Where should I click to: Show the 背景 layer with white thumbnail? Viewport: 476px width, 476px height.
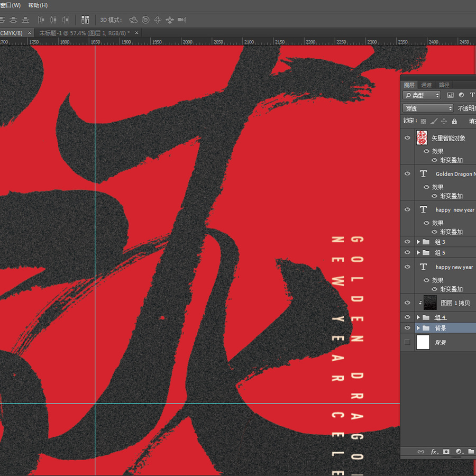[407, 342]
